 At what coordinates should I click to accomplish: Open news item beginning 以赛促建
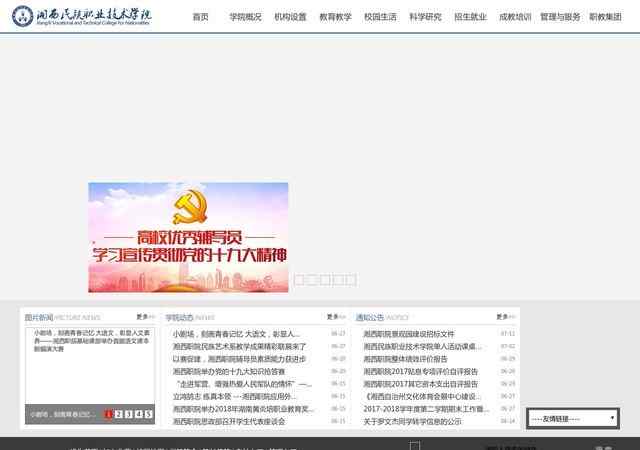point(239,359)
